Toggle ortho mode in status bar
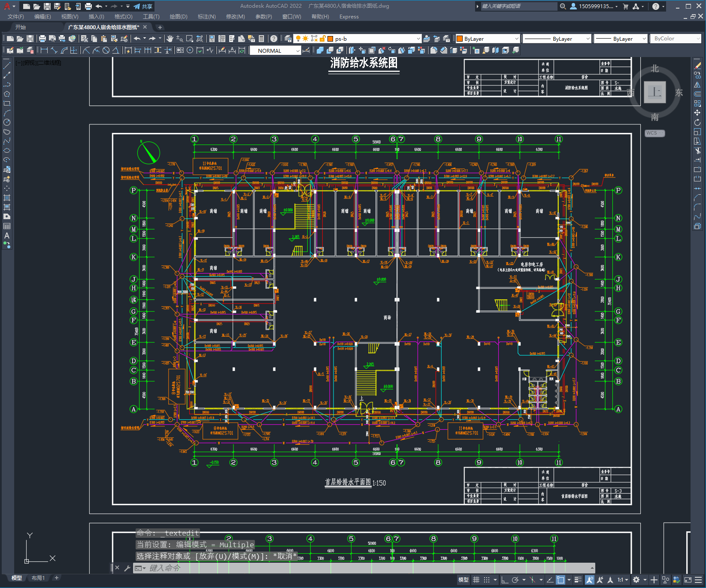 pos(505,580)
